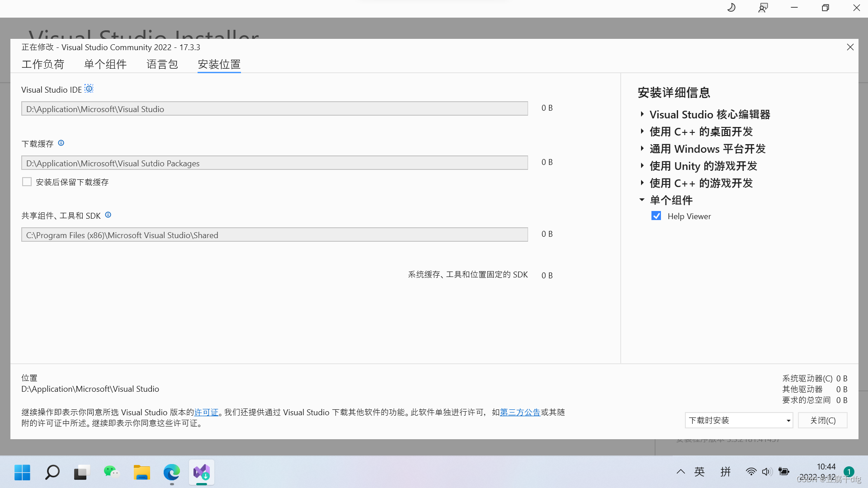The width and height of the screenshot is (868, 488).
Task: Collapse the 单个组件 section
Action: tap(642, 200)
